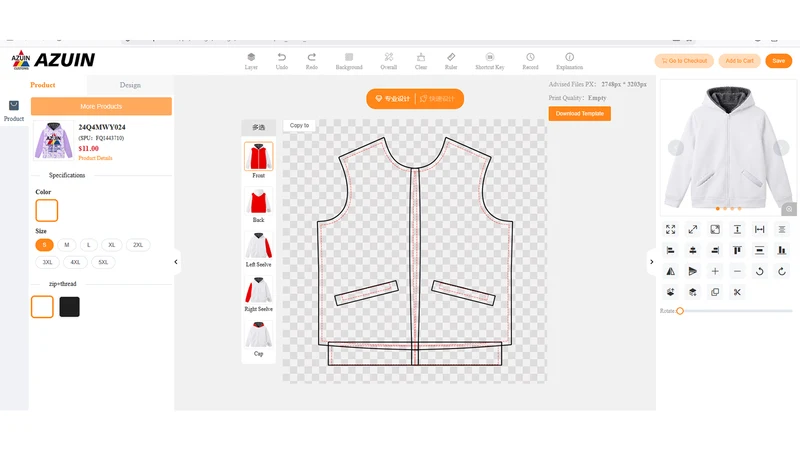Click the fit-height vertical arrow icon
This screenshot has width=800, height=450.
coord(737,230)
